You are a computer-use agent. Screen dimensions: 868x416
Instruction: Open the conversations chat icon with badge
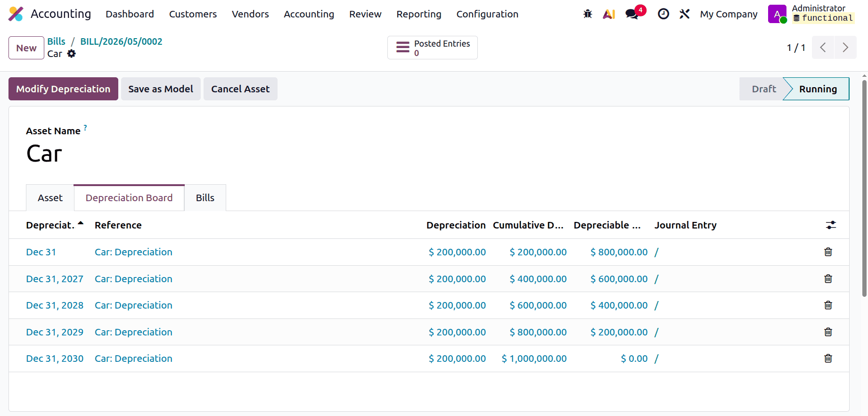pyautogui.click(x=632, y=14)
